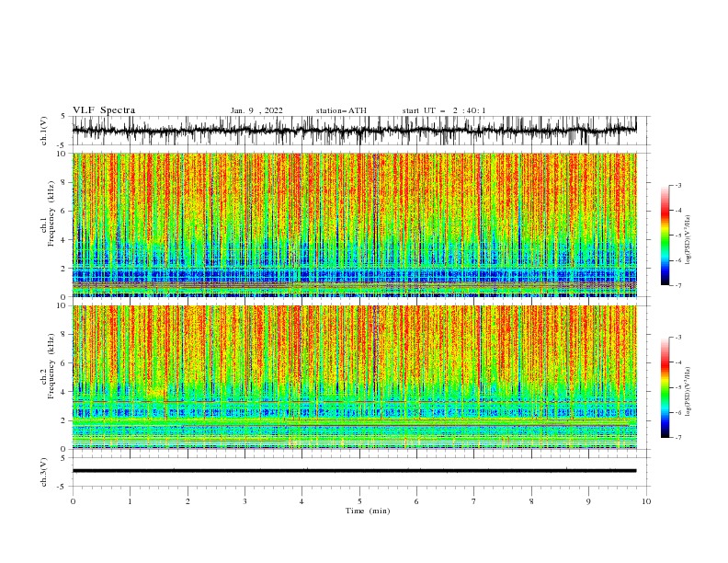This screenshot has height=563, width=728.
Task: Click inside the ch.2 spectrogram panel
Action: 354,377
